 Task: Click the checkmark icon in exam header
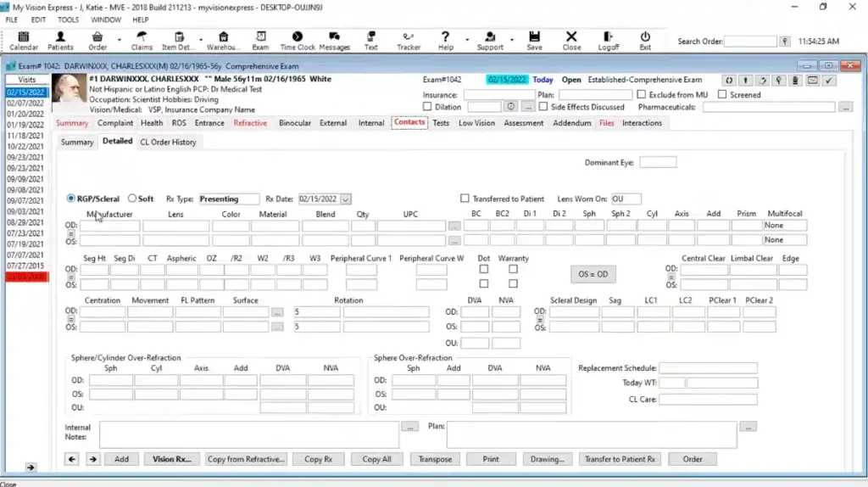[829, 81]
